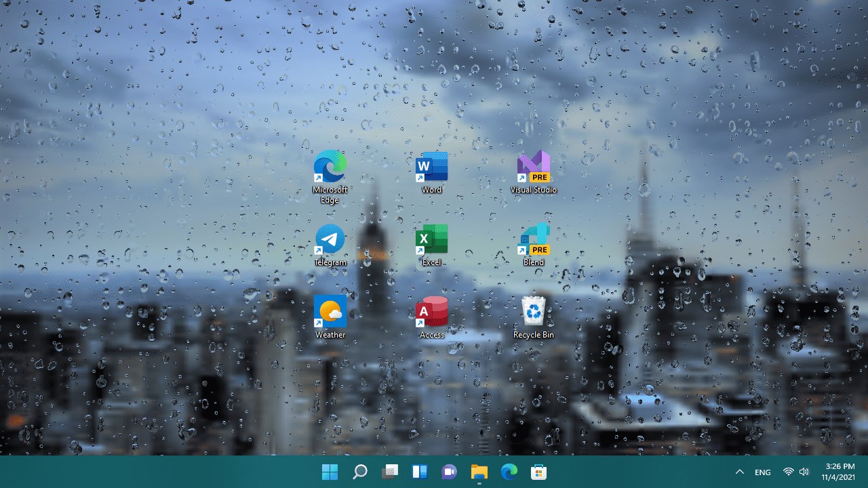Open File Explorer from the taskbar
The height and width of the screenshot is (488, 868).
pyautogui.click(x=479, y=472)
